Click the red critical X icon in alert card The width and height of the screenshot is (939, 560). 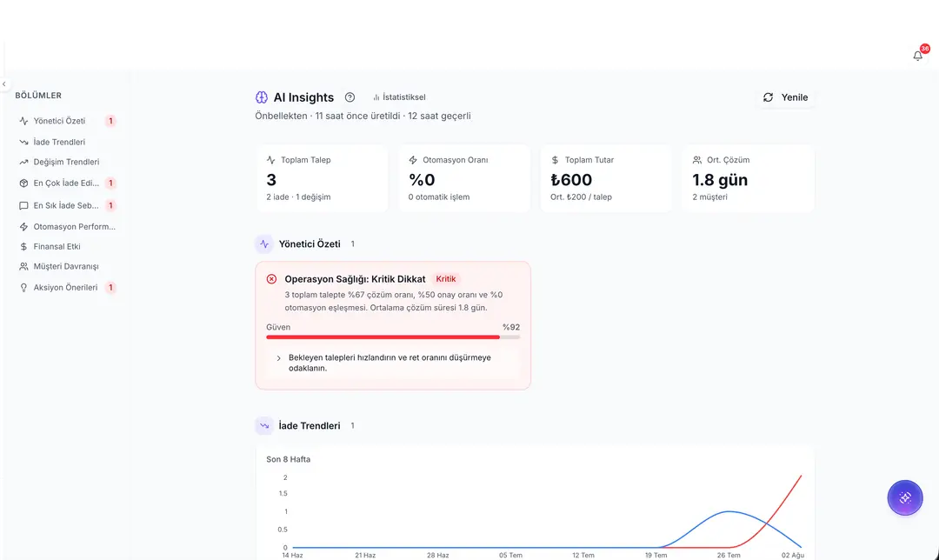click(x=271, y=279)
